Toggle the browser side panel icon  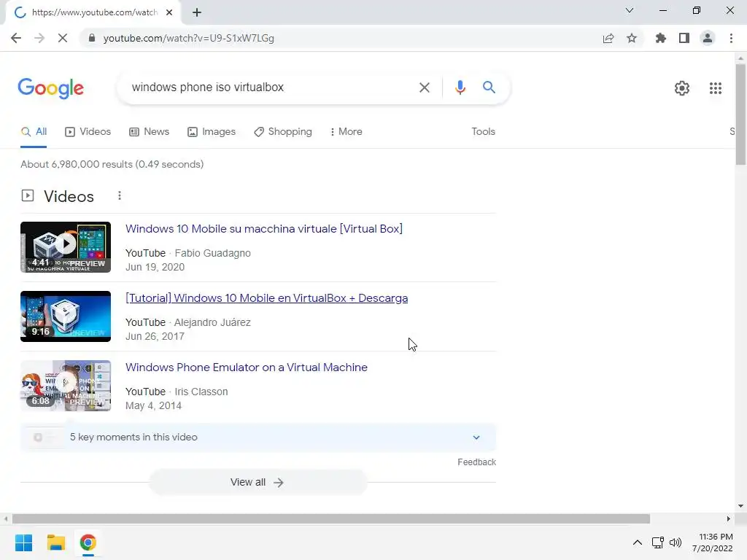click(x=684, y=38)
